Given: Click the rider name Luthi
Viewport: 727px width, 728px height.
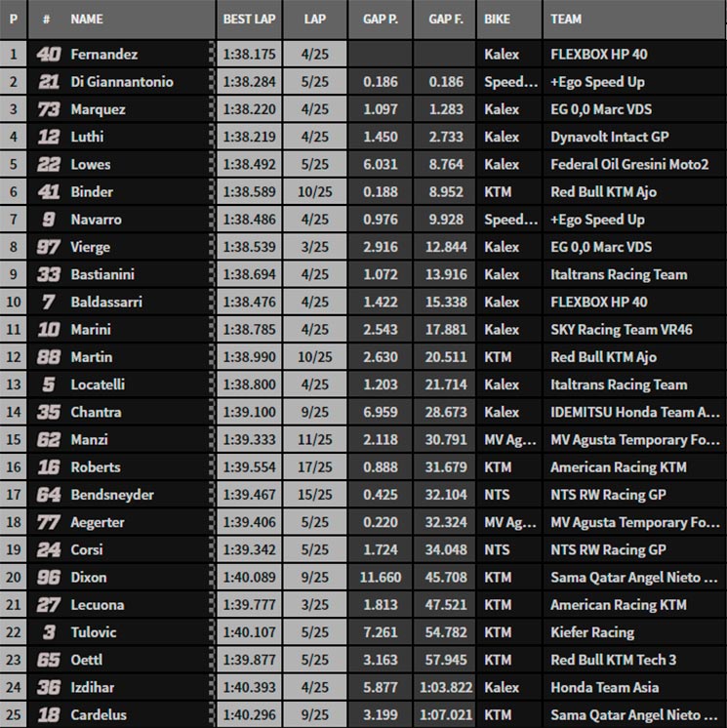Looking at the screenshot, I should tap(87, 137).
